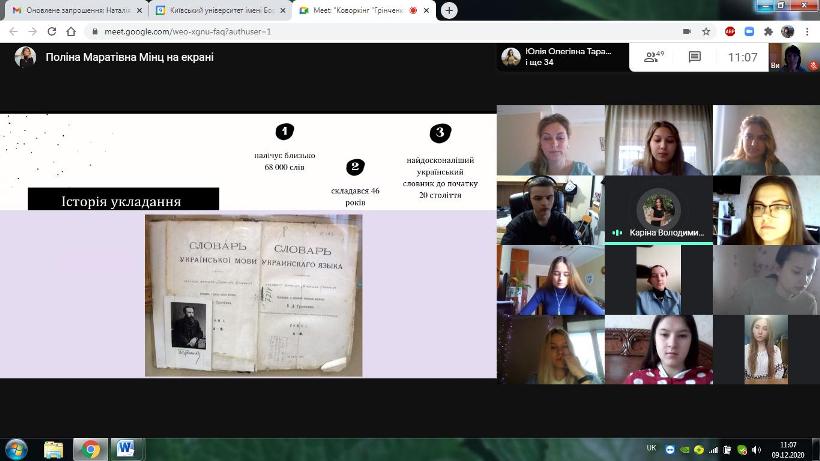
Task: Click the muted self-view thumbnail labeled 'Ви'
Action: (794, 57)
